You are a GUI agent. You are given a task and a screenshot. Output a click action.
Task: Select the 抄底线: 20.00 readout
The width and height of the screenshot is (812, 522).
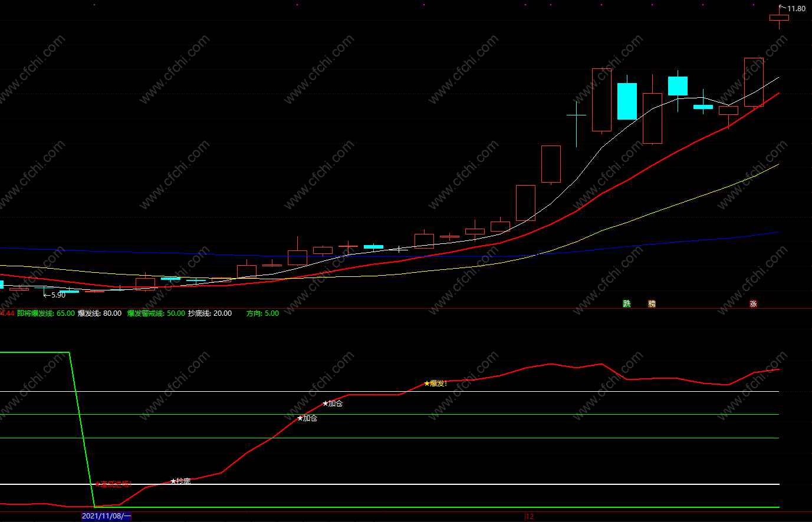coord(210,313)
